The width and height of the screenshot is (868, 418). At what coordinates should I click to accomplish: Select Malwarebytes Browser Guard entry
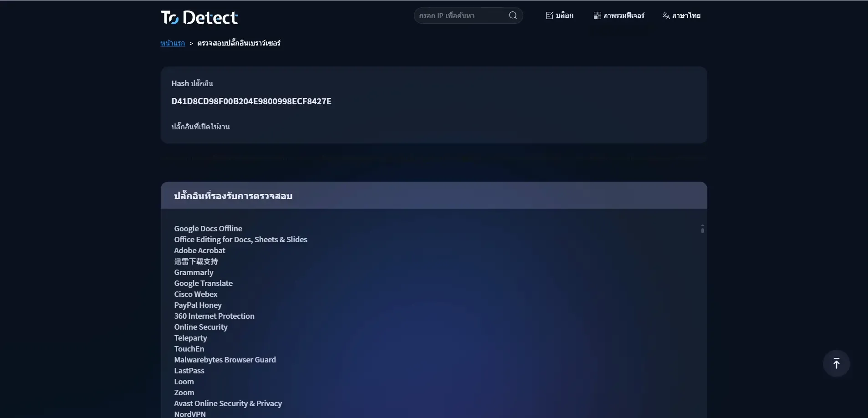pos(225,360)
